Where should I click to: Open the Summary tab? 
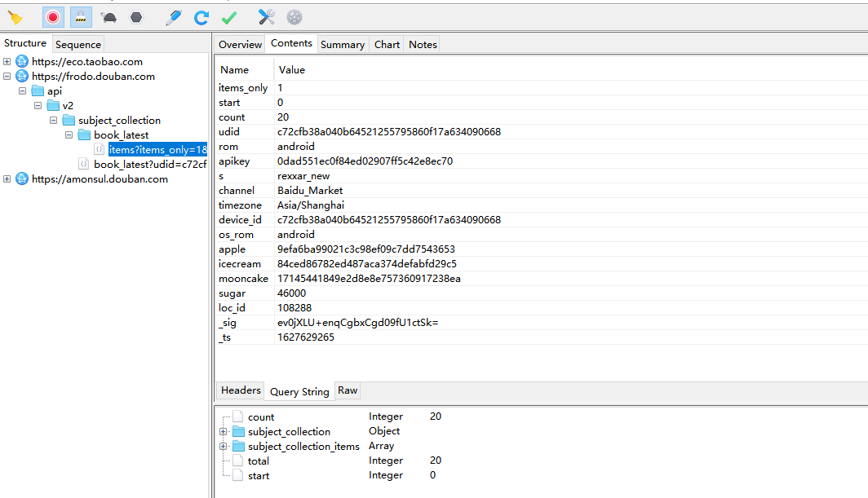tap(342, 45)
